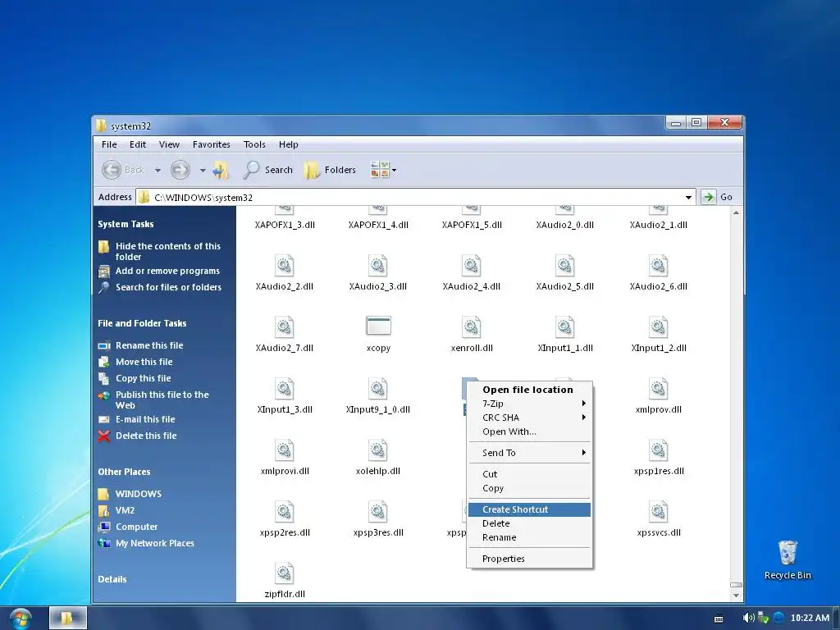Toggle the Folders pane button
The width and height of the screenshot is (840, 630).
330,170
